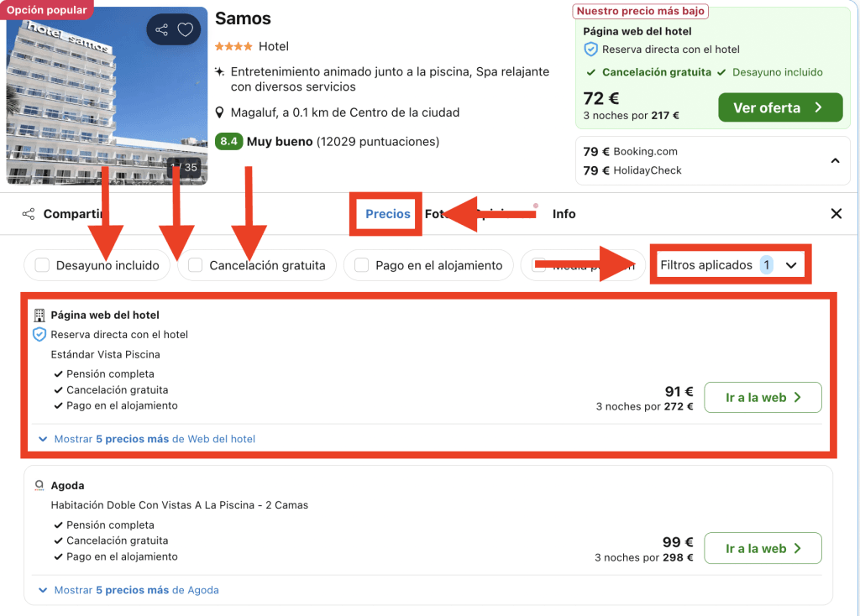Enable the Desayuno incluido checkbox

click(x=42, y=265)
